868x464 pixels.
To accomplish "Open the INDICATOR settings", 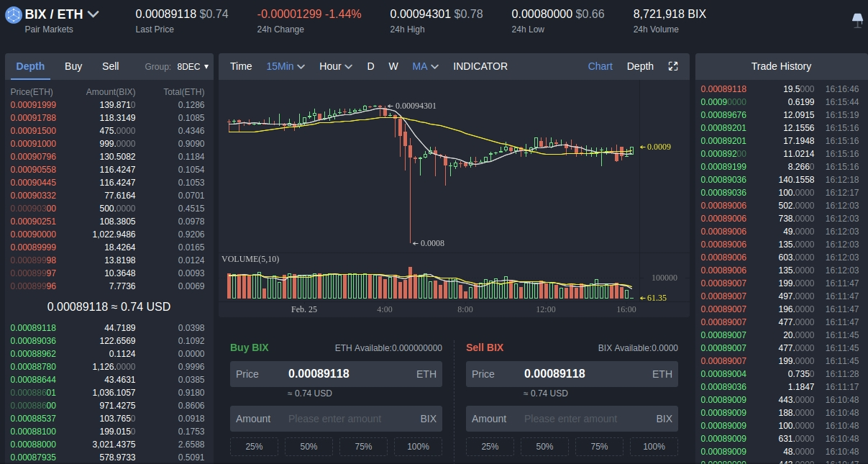I will point(480,66).
